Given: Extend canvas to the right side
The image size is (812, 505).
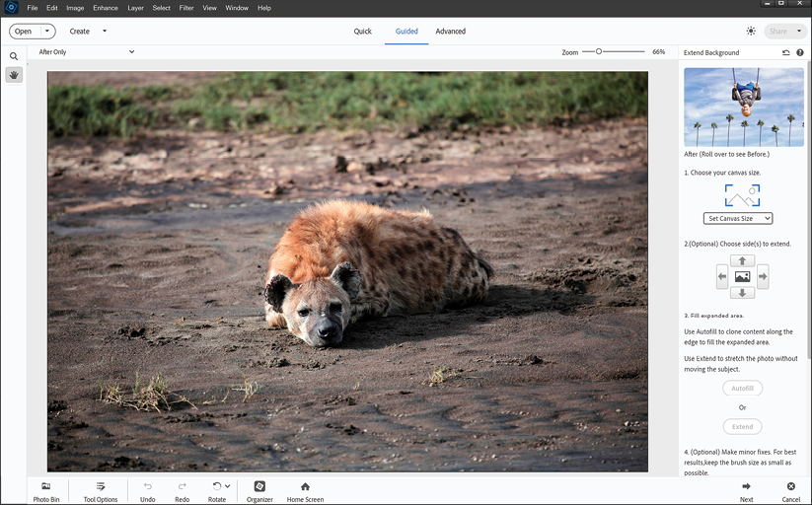Looking at the screenshot, I should tap(763, 276).
